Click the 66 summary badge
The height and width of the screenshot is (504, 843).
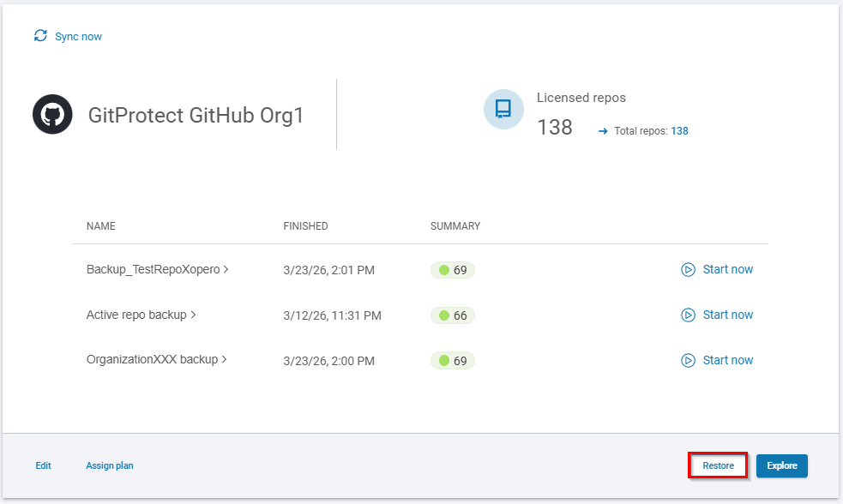[x=453, y=315]
